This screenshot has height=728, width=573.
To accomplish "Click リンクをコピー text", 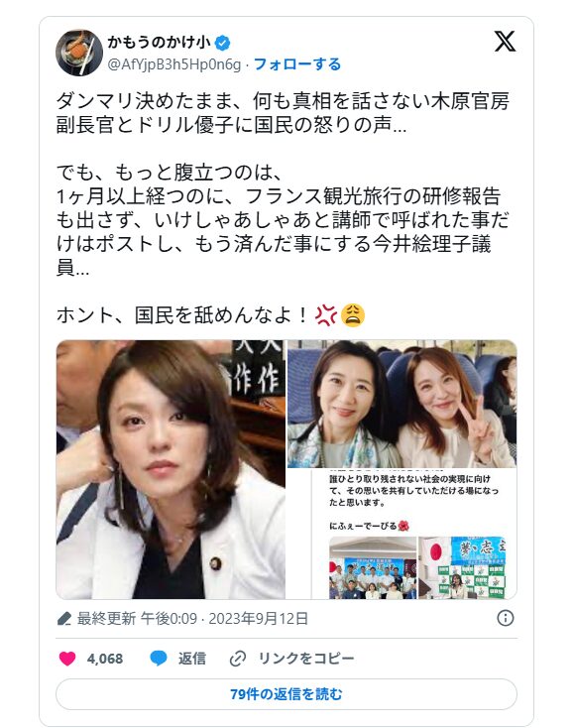I will point(306,659).
